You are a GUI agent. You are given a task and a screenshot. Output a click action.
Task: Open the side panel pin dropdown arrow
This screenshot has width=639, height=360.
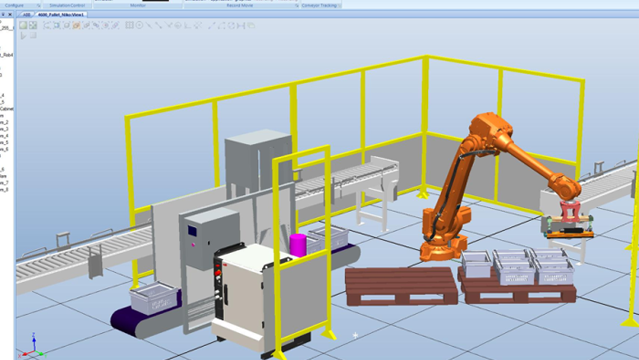tap(3, 14)
